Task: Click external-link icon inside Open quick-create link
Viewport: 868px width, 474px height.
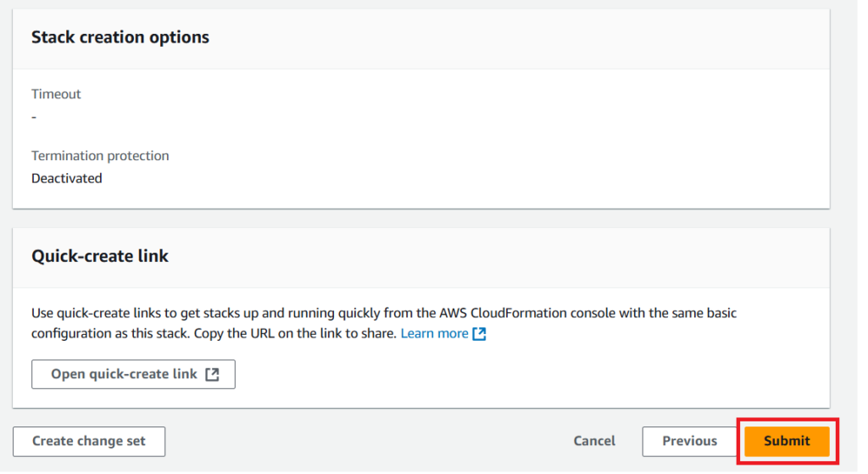Action: coord(212,375)
